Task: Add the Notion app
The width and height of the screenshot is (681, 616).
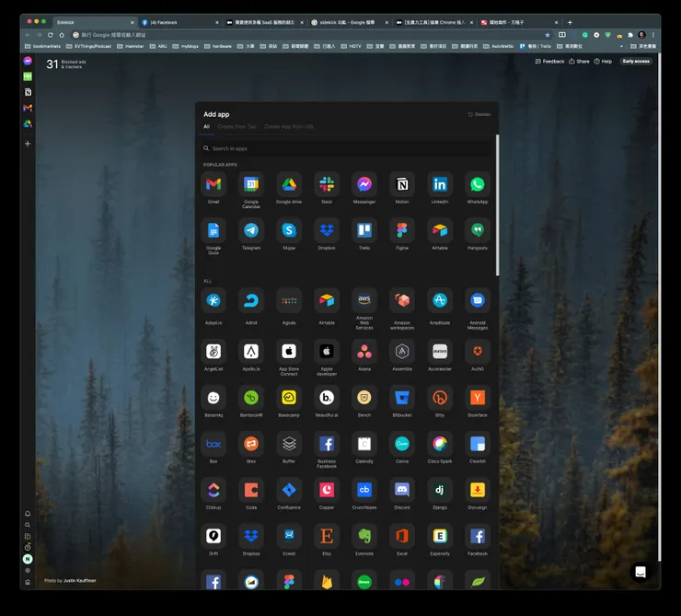Action: tap(402, 184)
